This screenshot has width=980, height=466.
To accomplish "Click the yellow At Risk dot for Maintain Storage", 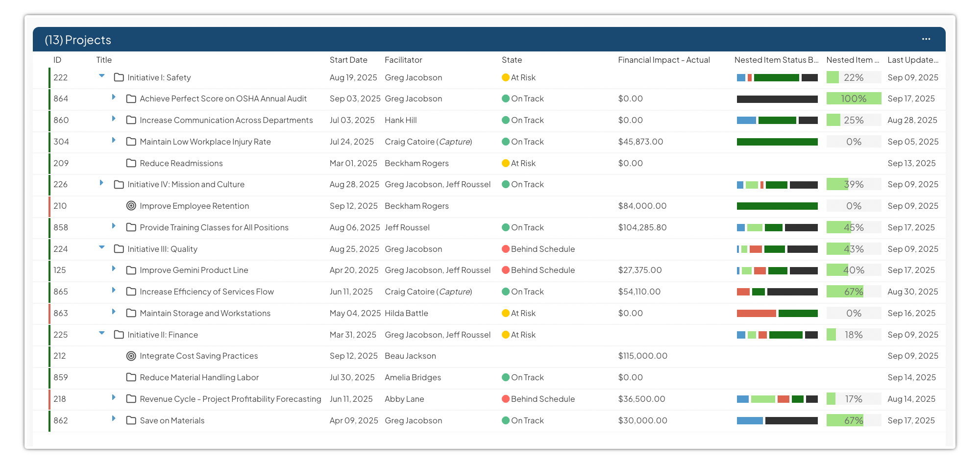I will [506, 313].
